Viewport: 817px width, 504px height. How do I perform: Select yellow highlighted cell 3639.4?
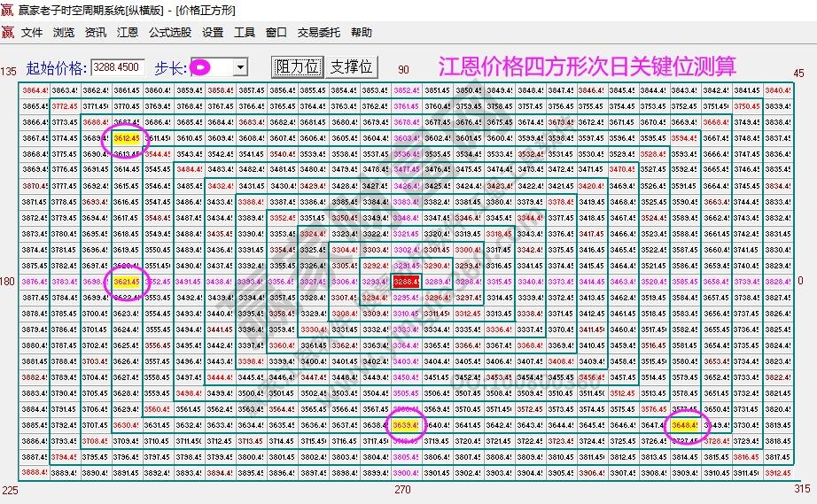(406, 425)
